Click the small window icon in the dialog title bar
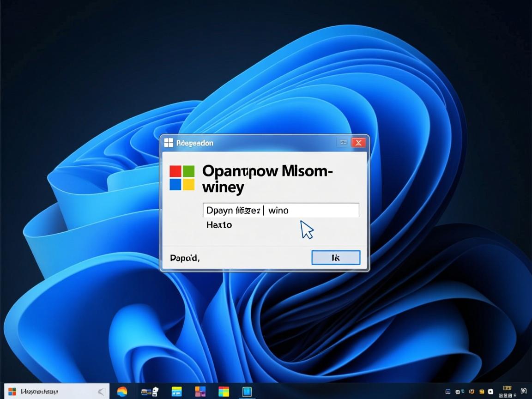Image resolution: width=532 pixels, height=399 pixels. pyautogui.click(x=169, y=143)
